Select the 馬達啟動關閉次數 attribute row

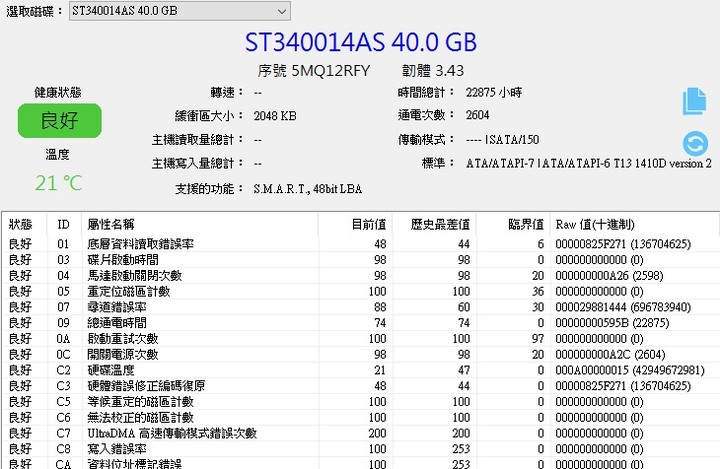361,276
